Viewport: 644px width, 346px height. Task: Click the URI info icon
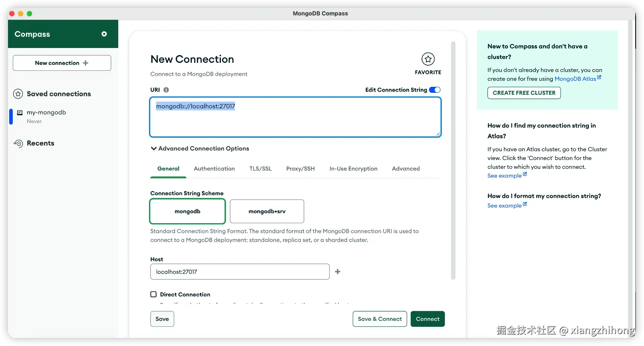(166, 90)
